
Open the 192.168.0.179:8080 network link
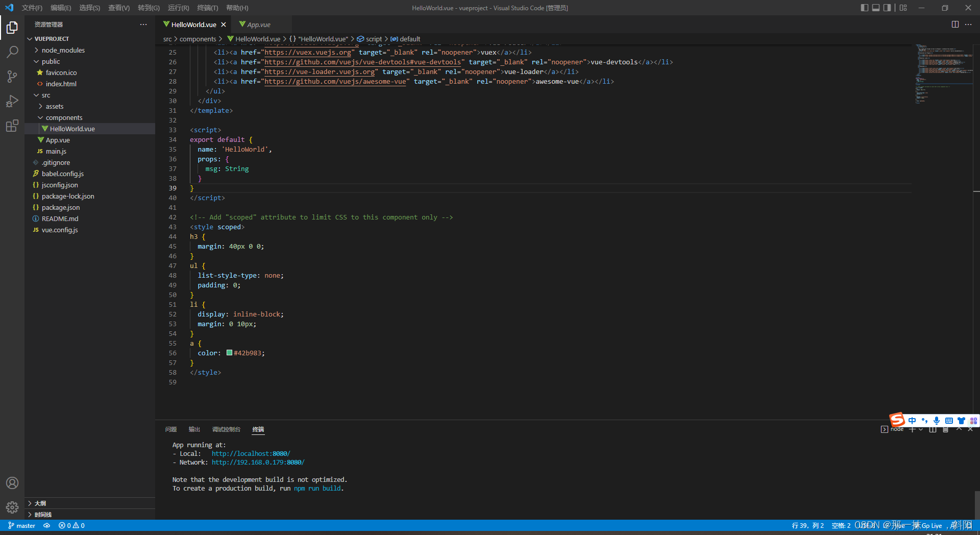pyautogui.click(x=258, y=462)
